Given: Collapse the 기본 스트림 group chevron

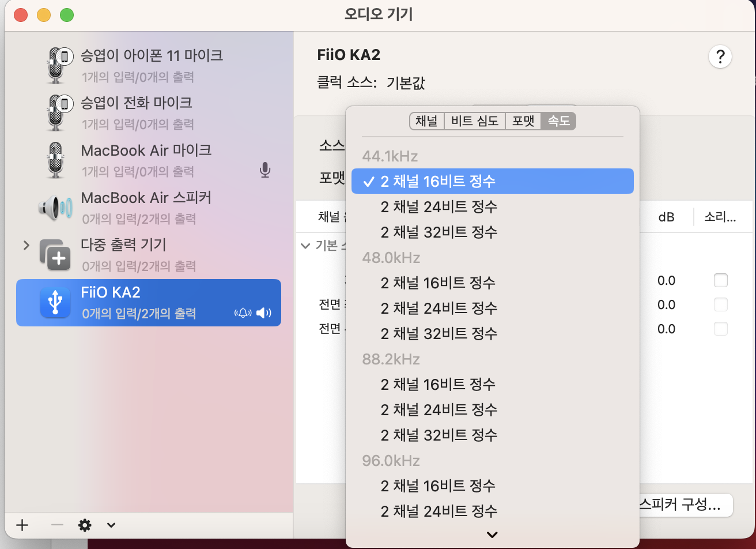Looking at the screenshot, I should [305, 246].
